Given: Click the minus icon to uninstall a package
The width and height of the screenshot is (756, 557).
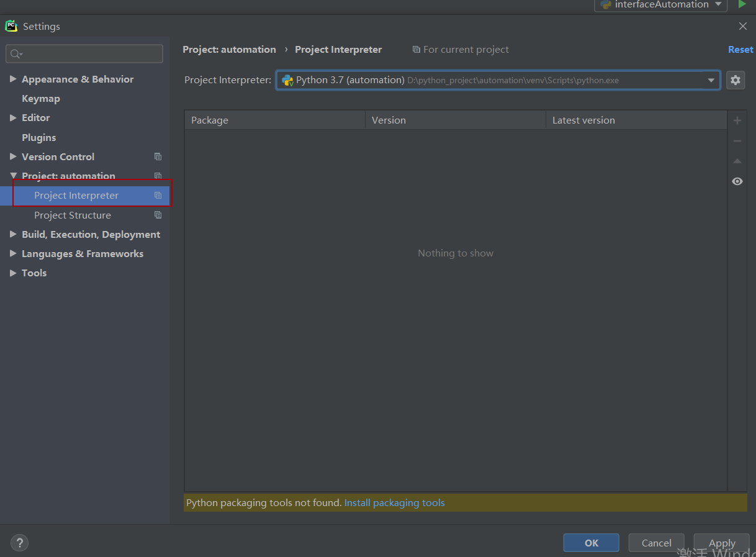Looking at the screenshot, I should click(x=737, y=140).
